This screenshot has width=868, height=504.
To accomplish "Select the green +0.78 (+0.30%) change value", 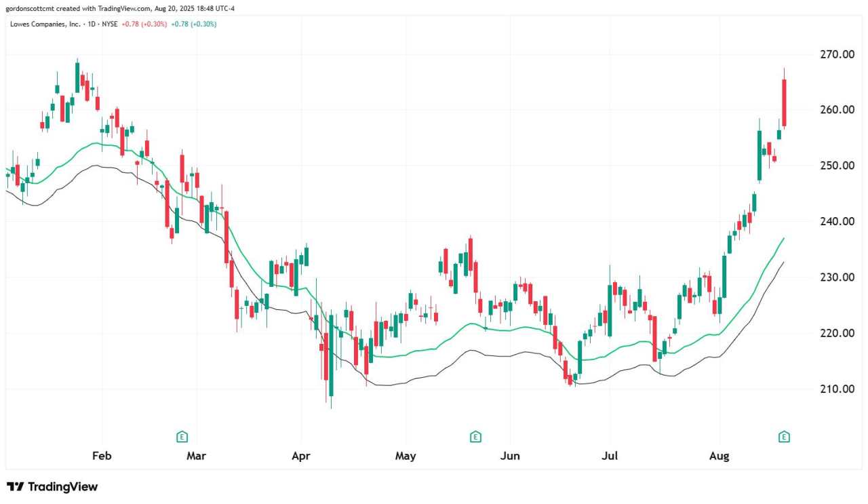I will click(x=194, y=24).
